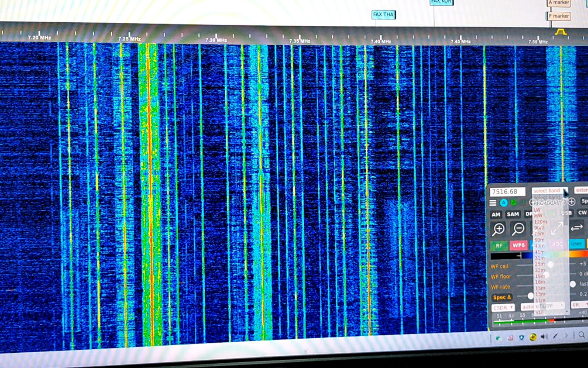
Task: Select CW demodulation mode
Action: (582, 213)
